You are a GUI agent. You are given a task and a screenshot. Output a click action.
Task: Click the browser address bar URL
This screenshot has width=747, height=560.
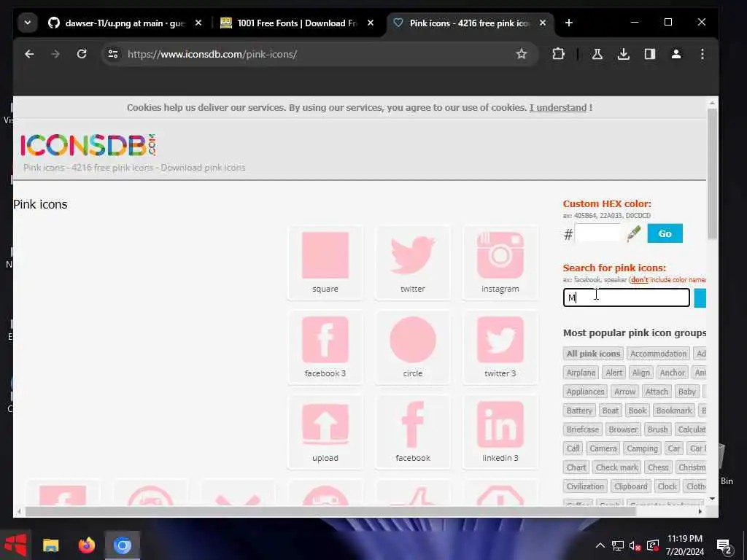point(212,54)
